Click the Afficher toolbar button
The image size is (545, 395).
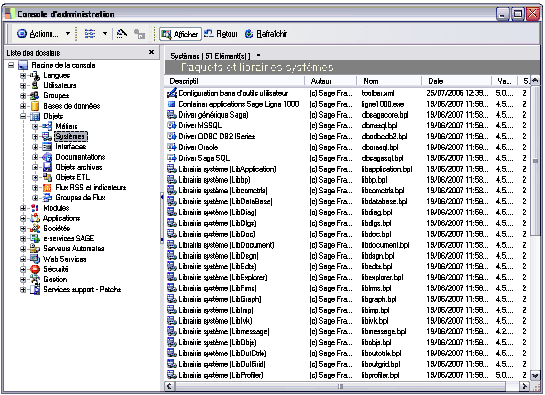pyautogui.click(x=180, y=34)
